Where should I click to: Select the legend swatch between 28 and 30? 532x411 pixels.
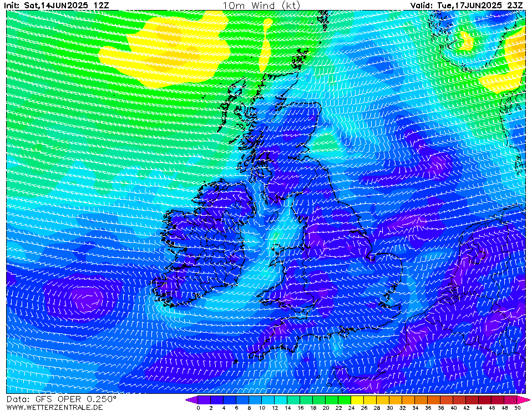click(383, 400)
